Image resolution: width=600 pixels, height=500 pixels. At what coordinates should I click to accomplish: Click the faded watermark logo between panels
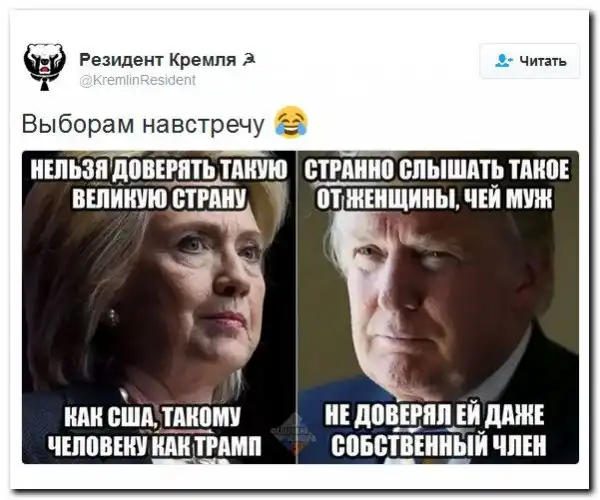pos(296,434)
